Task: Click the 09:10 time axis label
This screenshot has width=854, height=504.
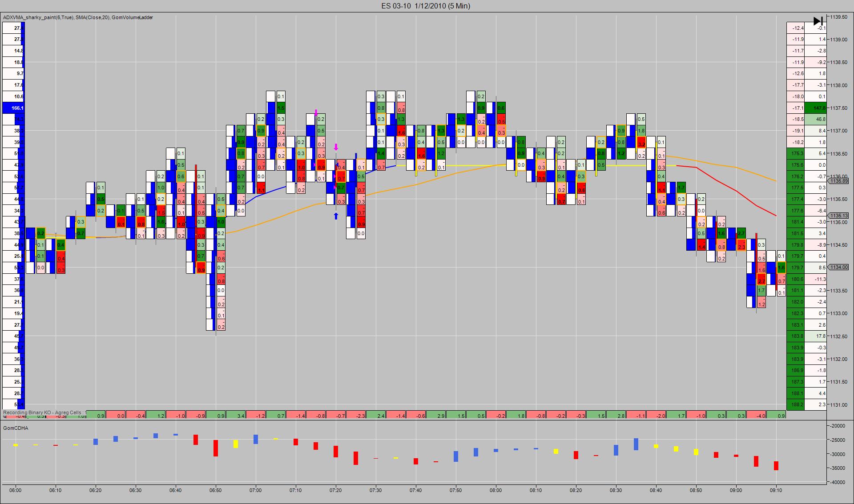Action: tap(776, 490)
